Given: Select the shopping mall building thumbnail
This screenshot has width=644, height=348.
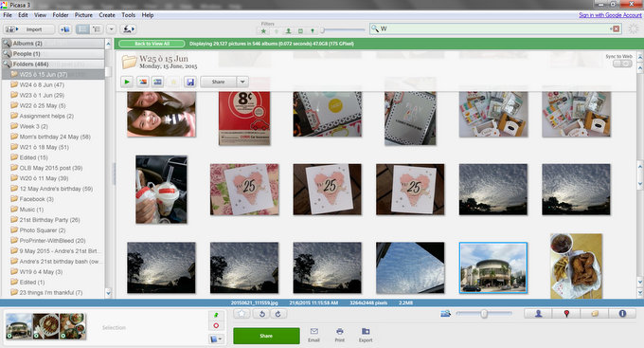Looking at the screenshot, I should pos(492,267).
